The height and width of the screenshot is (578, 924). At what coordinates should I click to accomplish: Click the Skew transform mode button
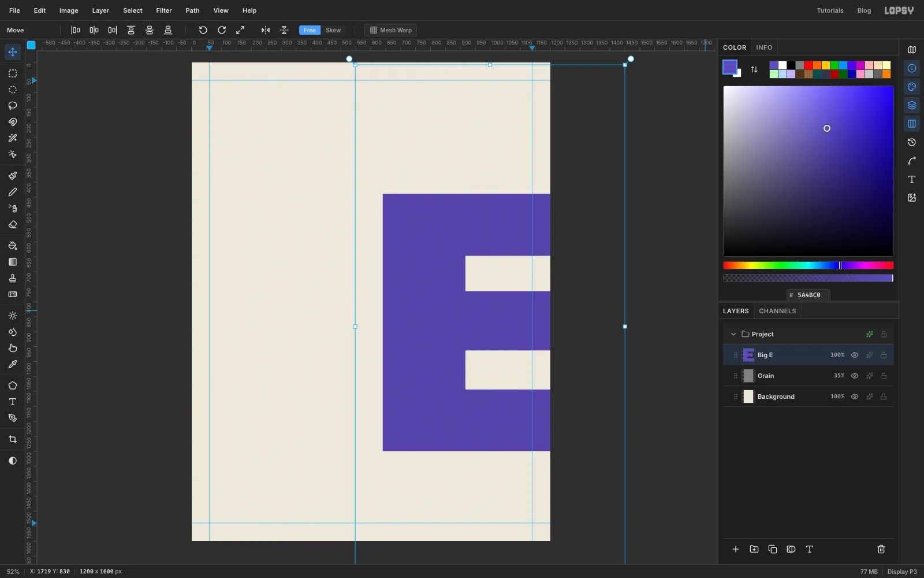coord(333,30)
